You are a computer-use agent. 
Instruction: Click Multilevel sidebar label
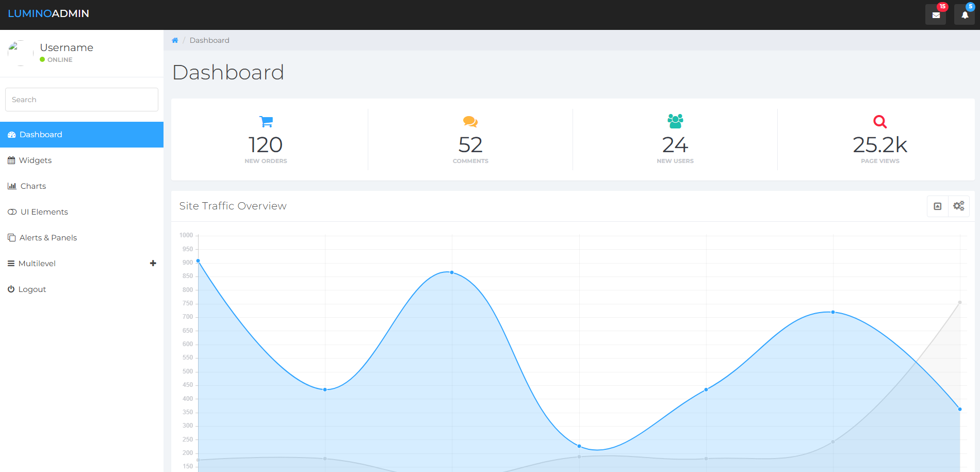click(x=37, y=264)
